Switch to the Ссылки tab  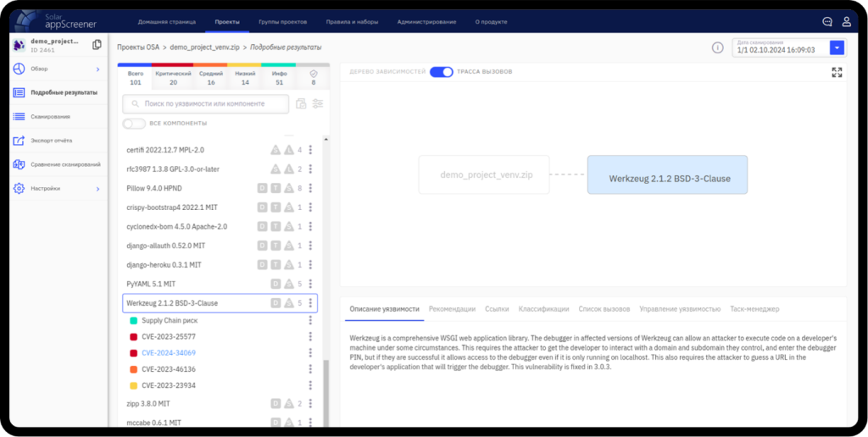click(x=497, y=309)
